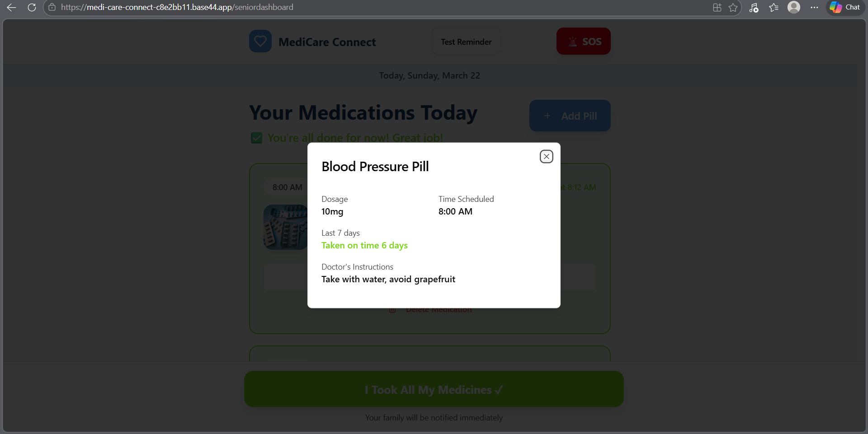Click the Delete Medication link
This screenshot has height=434, width=868.
(430, 310)
